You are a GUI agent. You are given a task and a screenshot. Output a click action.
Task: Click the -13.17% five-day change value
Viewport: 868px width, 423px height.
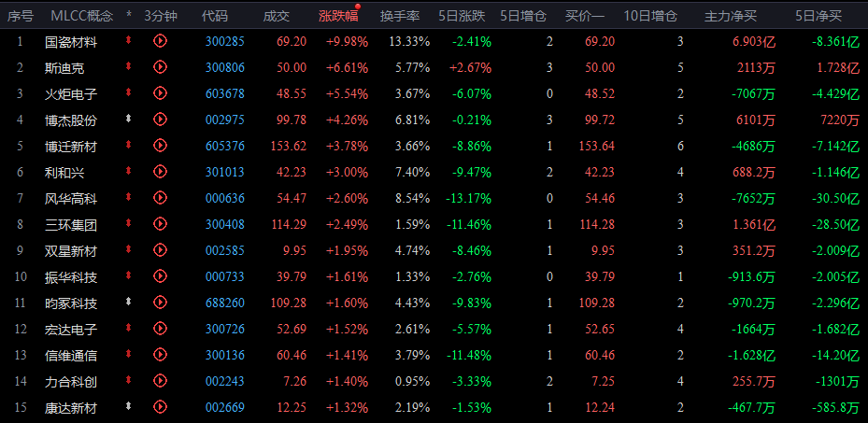(467, 199)
